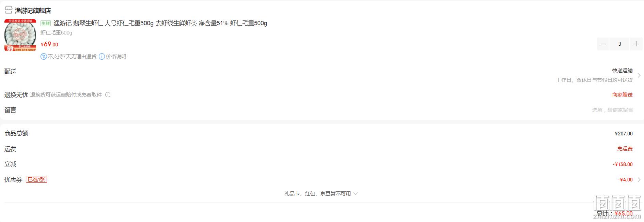Screen dimensions: 644x222
Task: Click the no 7-day return icon
Action: coord(44,57)
